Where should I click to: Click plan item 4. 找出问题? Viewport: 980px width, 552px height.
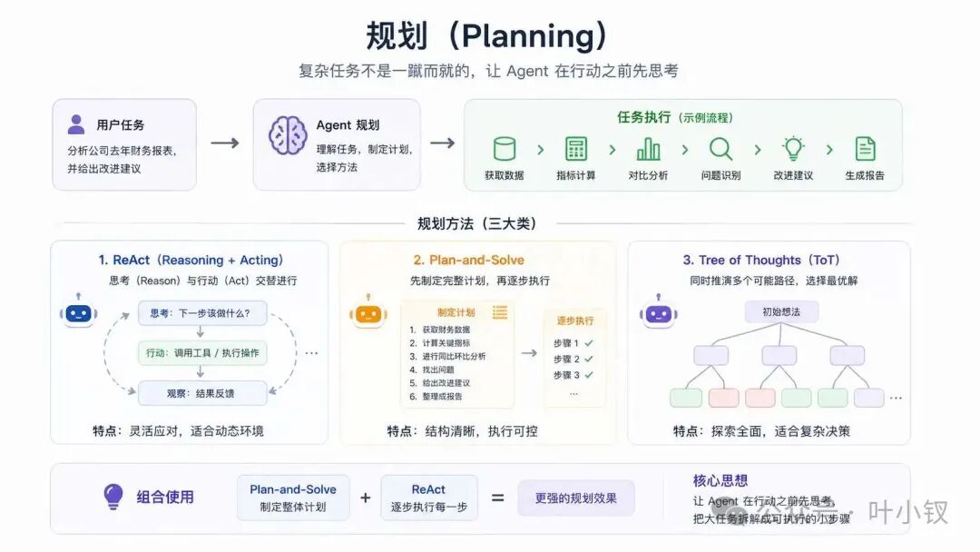(432, 370)
